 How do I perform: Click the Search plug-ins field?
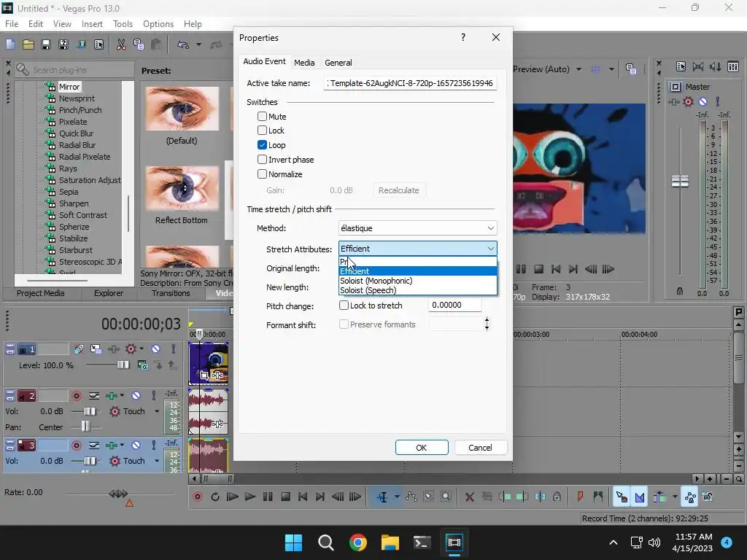tap(81, 70)
